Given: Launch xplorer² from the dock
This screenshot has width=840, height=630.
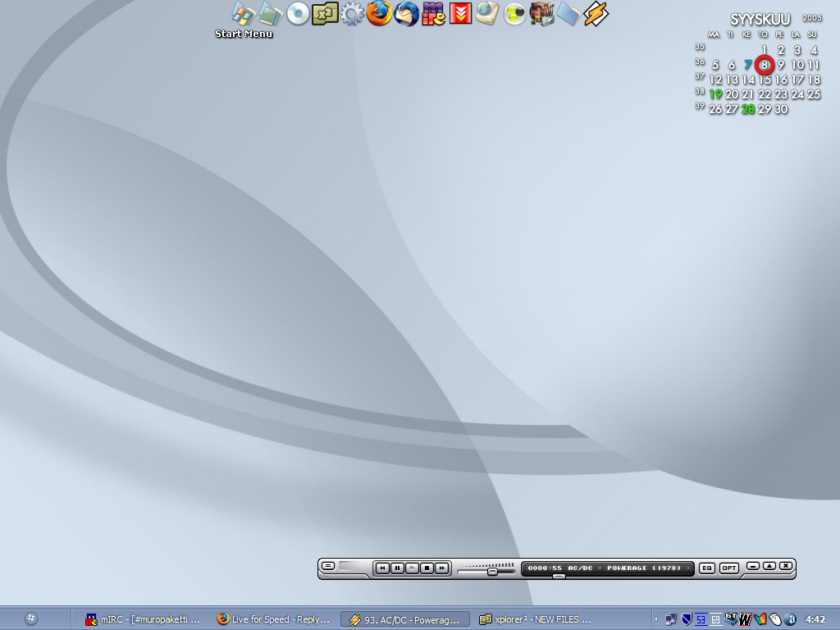Looking at the screenshot, I should point(325,14).
